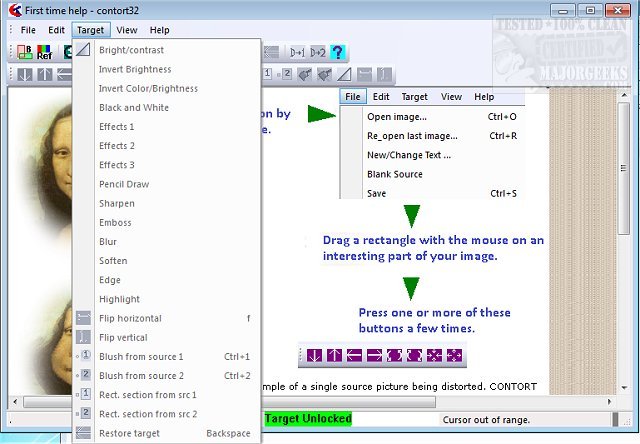Screen dimensions: 640x444
Task: Apply Soften effect
Action: tap(167, 261)
